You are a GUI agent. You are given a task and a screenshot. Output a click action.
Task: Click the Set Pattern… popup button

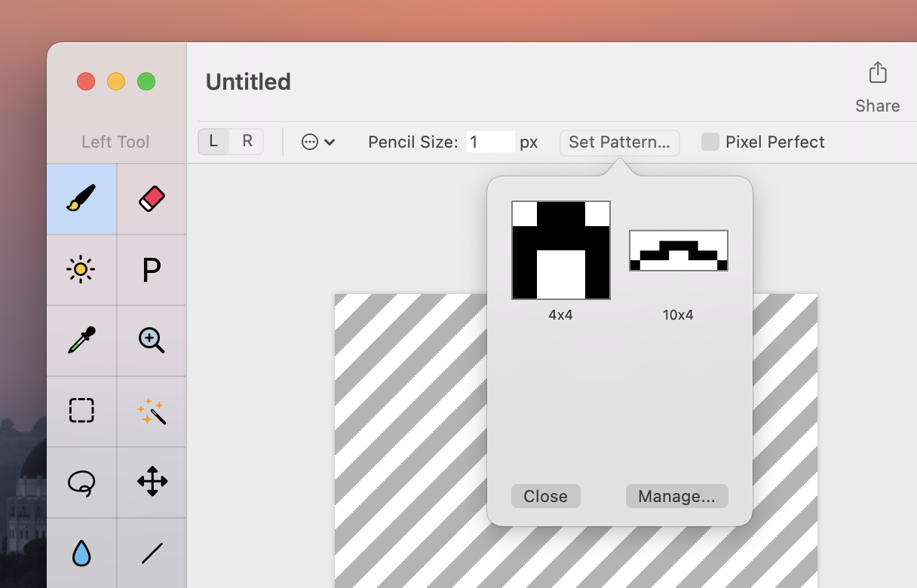tap(619, 142)
